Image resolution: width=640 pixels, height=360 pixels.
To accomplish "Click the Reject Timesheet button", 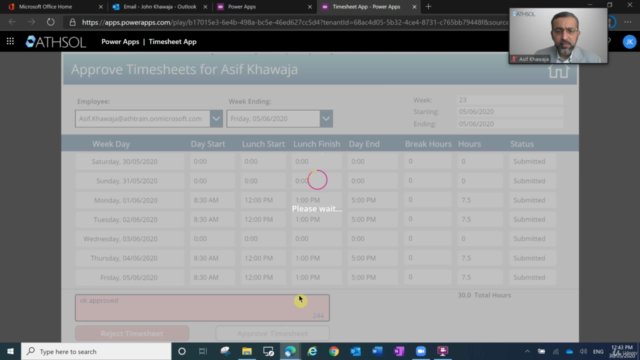I will [132, 333].
